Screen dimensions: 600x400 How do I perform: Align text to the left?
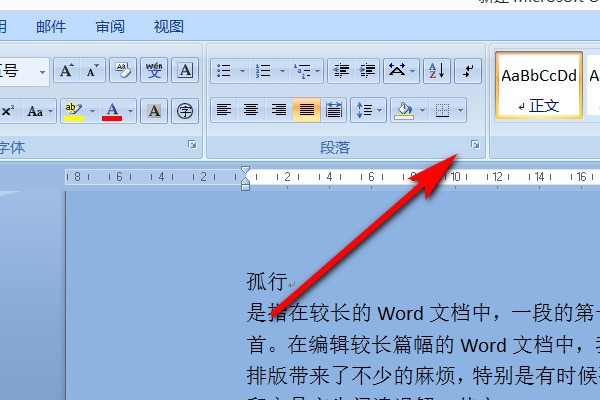225,110
